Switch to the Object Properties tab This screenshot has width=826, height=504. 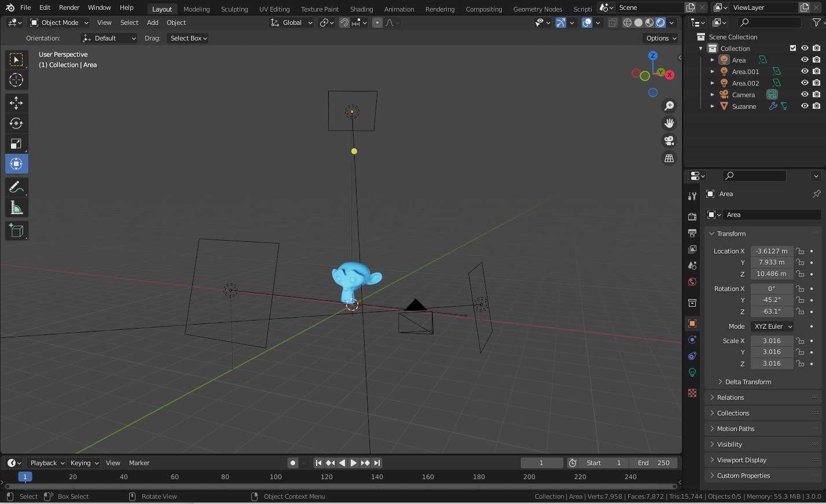point(692,323)
